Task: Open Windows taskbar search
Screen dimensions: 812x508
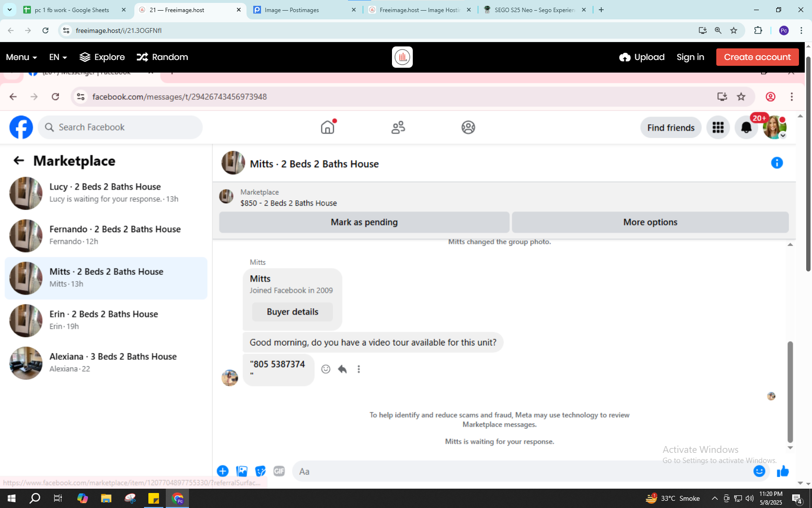Action: 35,498
